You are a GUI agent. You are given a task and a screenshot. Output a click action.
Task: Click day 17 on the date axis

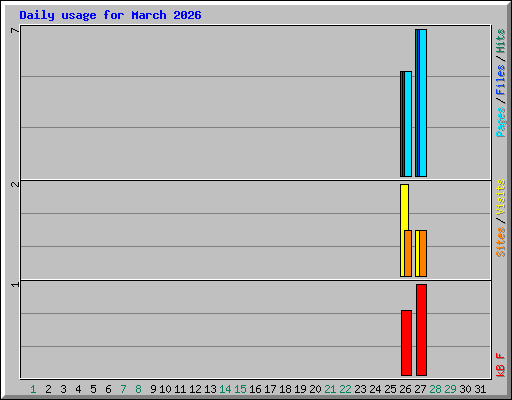(270, 389)
